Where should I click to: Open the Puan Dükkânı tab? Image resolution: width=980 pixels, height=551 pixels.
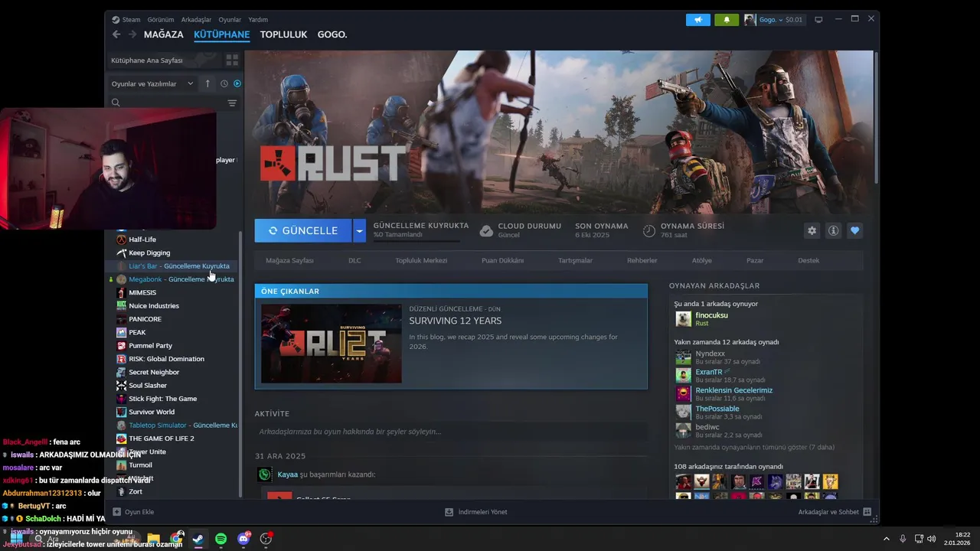502,260
